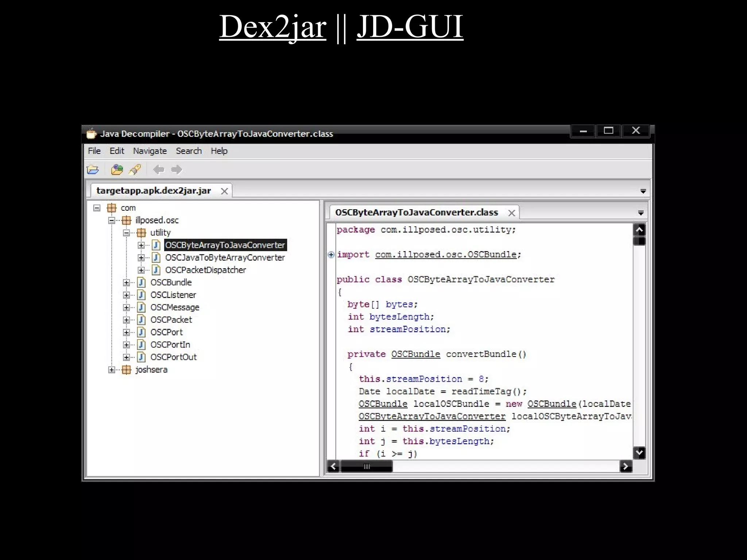Select OSCPort in the class tree
The height and width of the screenshot is (560, 747).
166,332
